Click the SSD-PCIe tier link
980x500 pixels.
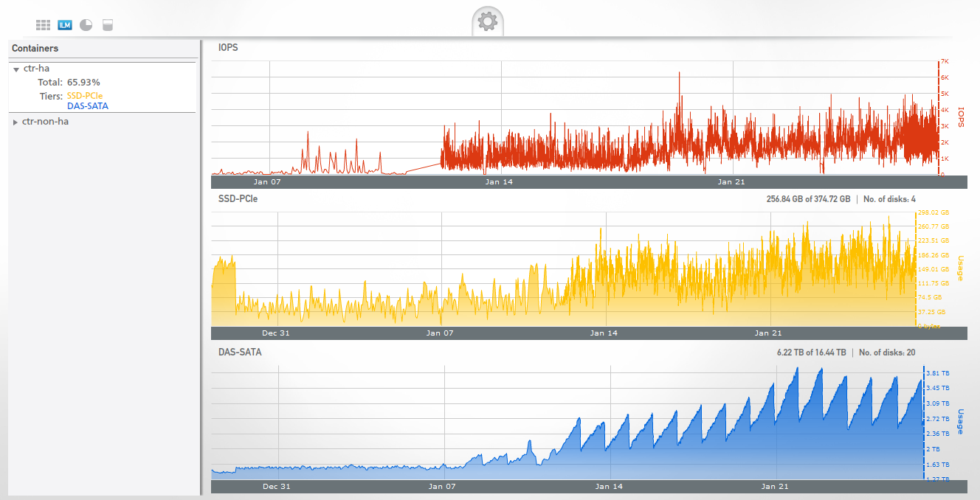pyautogui.click(x=85, y=96)
